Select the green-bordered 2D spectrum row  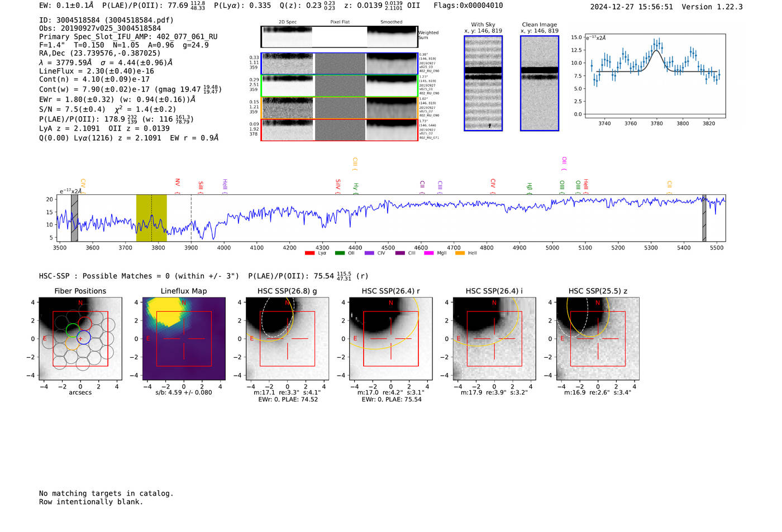(x=339, y=86)
